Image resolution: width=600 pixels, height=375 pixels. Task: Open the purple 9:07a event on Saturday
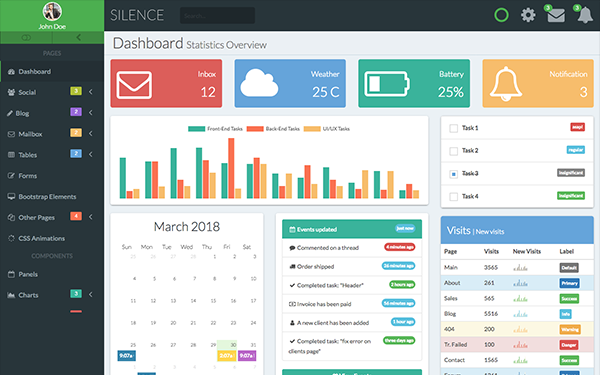(x=247, y=356)
